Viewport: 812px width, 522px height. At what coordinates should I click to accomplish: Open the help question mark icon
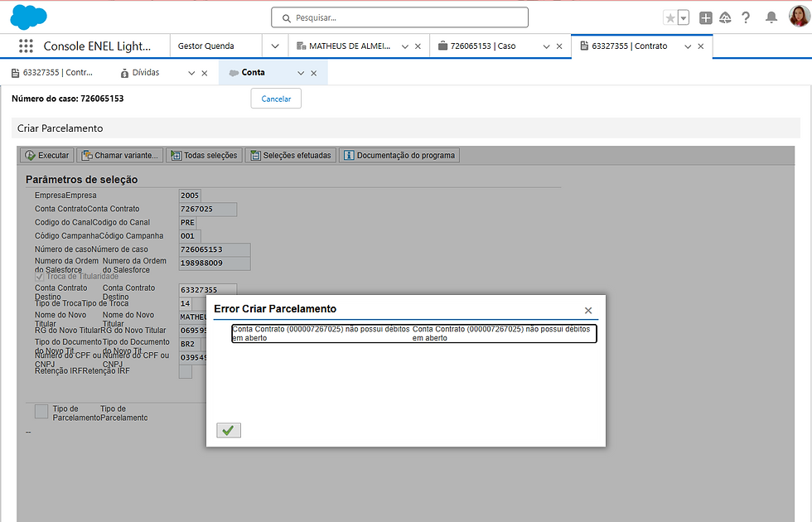(746, 18)
